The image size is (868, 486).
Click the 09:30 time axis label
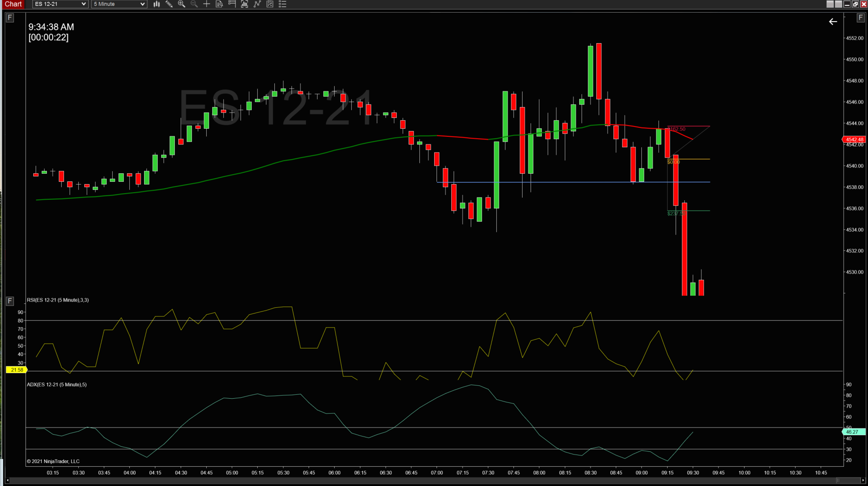pyautogui.click(x=693, y=473)
